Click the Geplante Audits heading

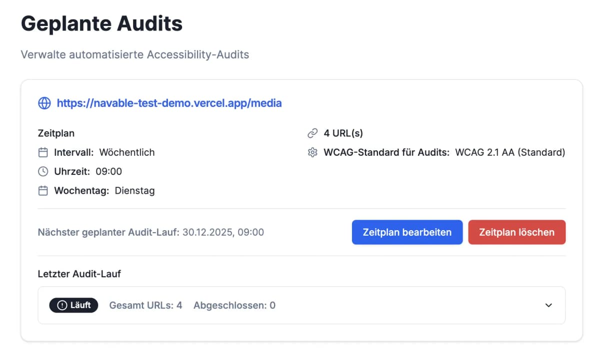(102, 23)
